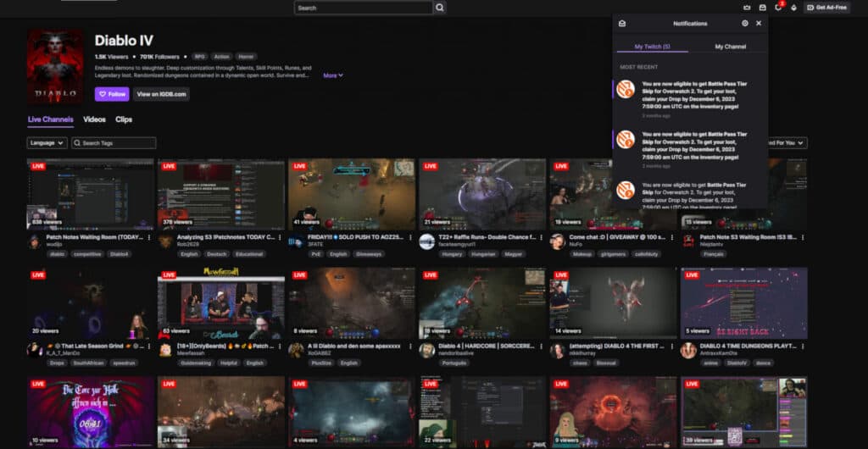Screen dimensions: 868x449
Task: Open options menu for That Late Season Grind
Action: pos(149,346)
